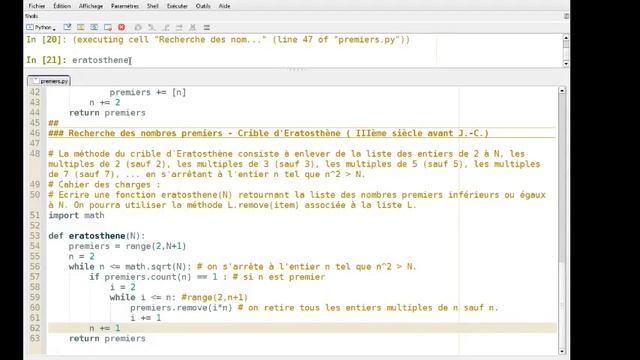Click the 'i += 1' line

[146, 318]
